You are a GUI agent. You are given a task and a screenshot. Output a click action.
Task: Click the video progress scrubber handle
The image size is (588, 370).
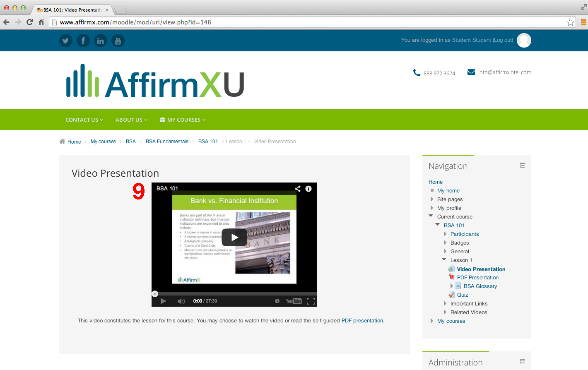pyautogui.click(x=155, y=294)
